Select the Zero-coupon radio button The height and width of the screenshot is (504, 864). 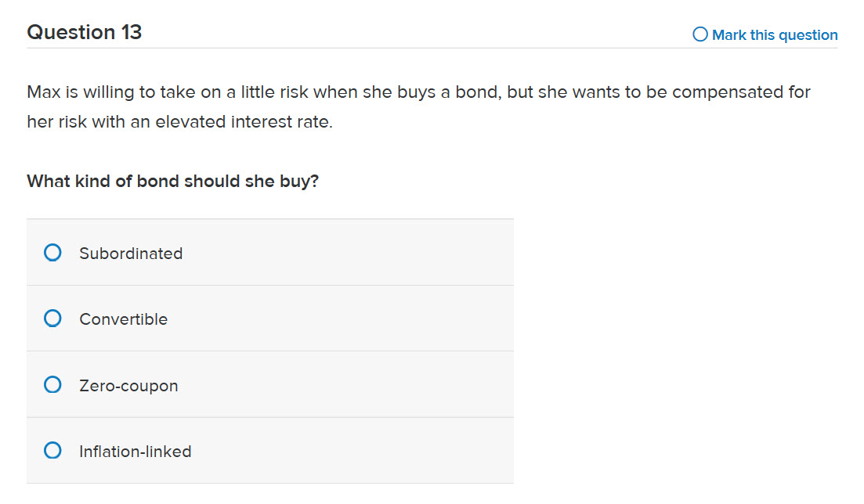click(x=52, y=384)
